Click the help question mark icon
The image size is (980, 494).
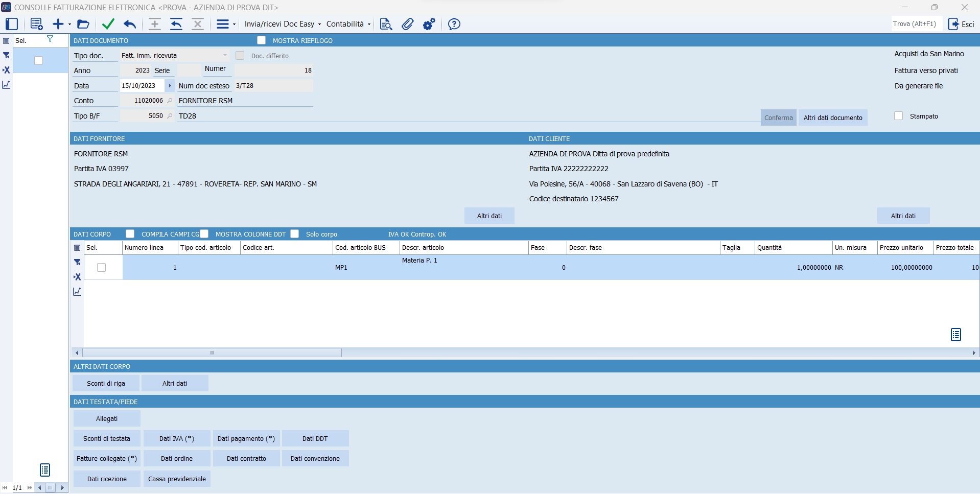click(x=454, y=24)
